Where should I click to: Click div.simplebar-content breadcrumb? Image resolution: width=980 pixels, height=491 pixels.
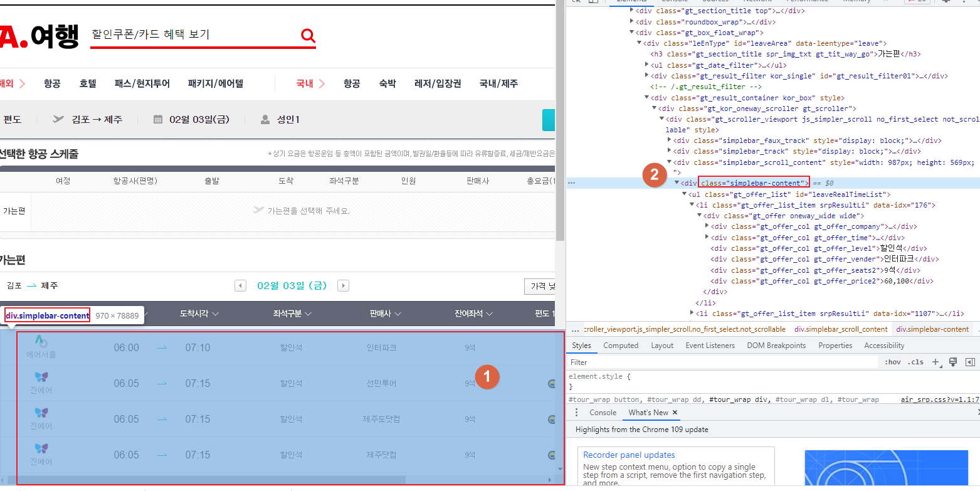tap(932, 329)
